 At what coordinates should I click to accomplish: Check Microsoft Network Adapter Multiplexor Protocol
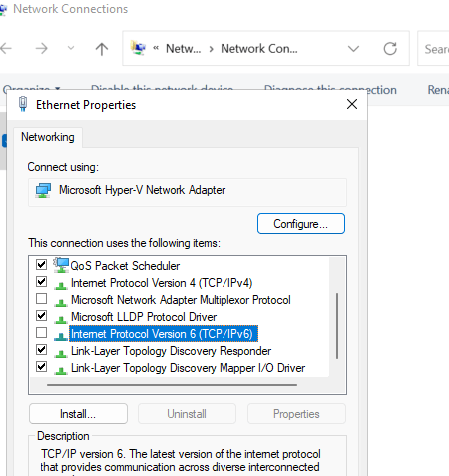click(x=41, y=299)
